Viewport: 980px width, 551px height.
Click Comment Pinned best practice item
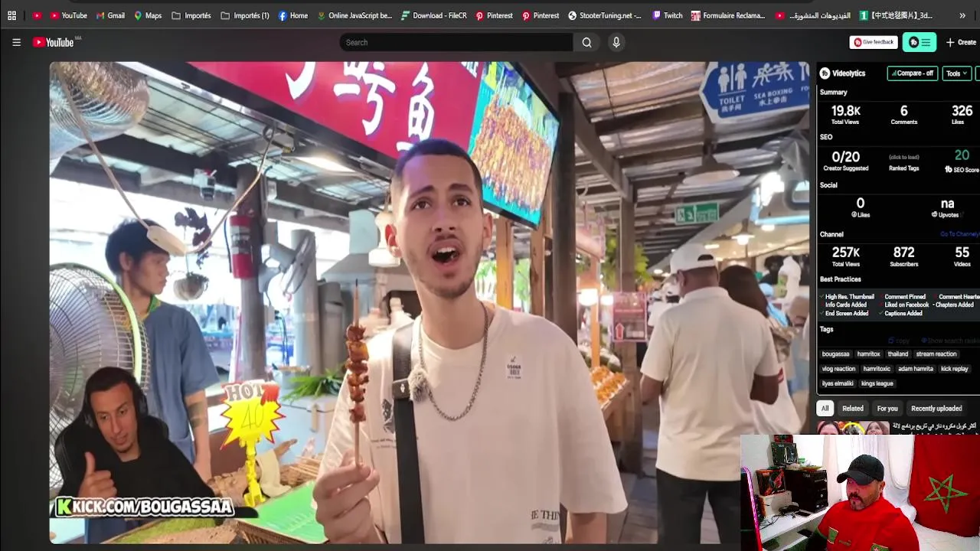[x=903, y=296]
